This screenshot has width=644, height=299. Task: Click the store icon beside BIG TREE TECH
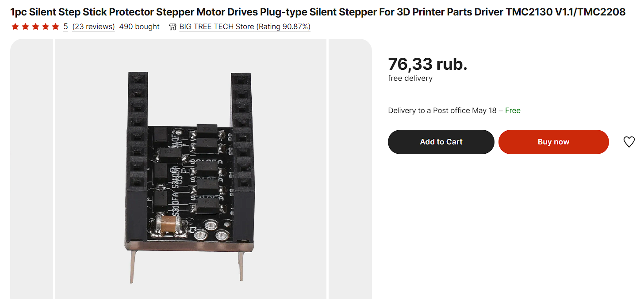tap(173, 27)
